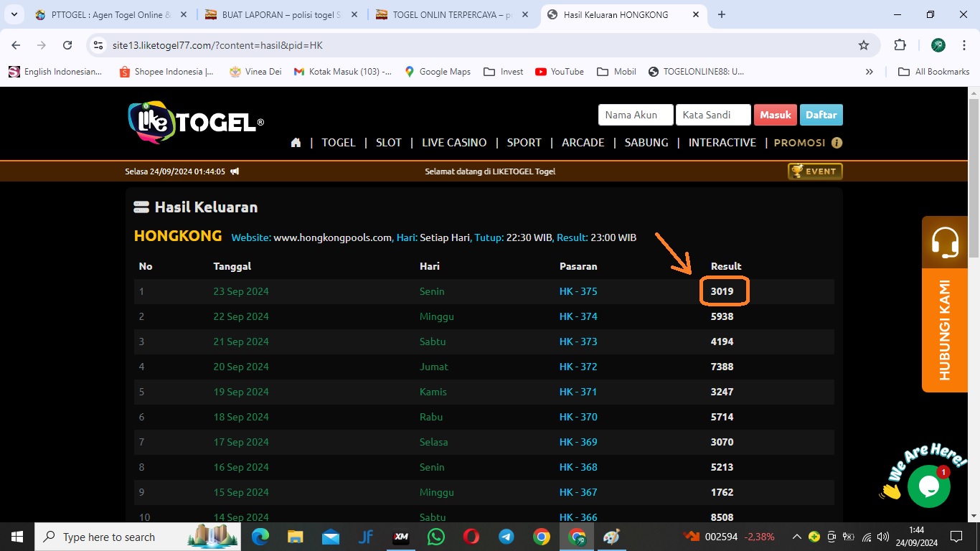
Task: Open the tab search dropdown arrow
Action: [14, 14]
